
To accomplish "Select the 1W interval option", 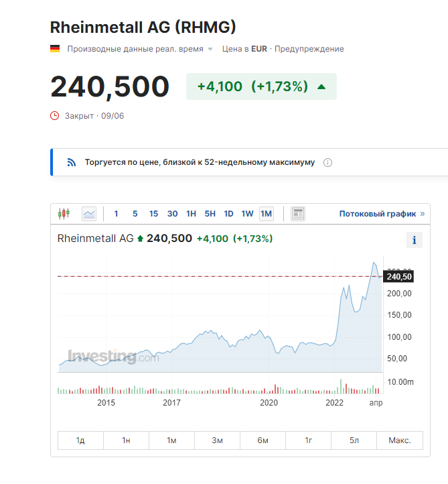I will tap(247, 214).
